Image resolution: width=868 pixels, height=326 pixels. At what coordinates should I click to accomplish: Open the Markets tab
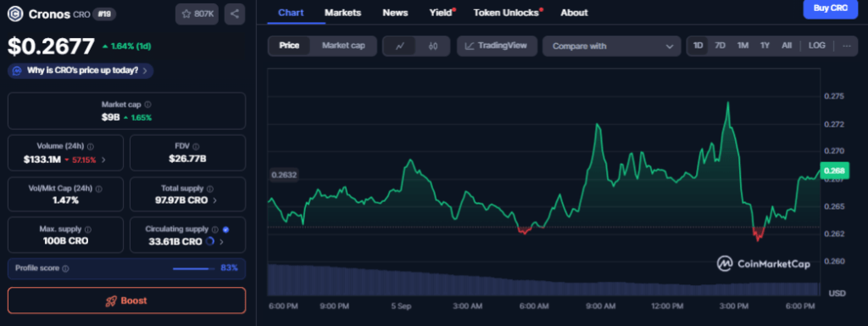pyautogui.click(x=342, y=13)
